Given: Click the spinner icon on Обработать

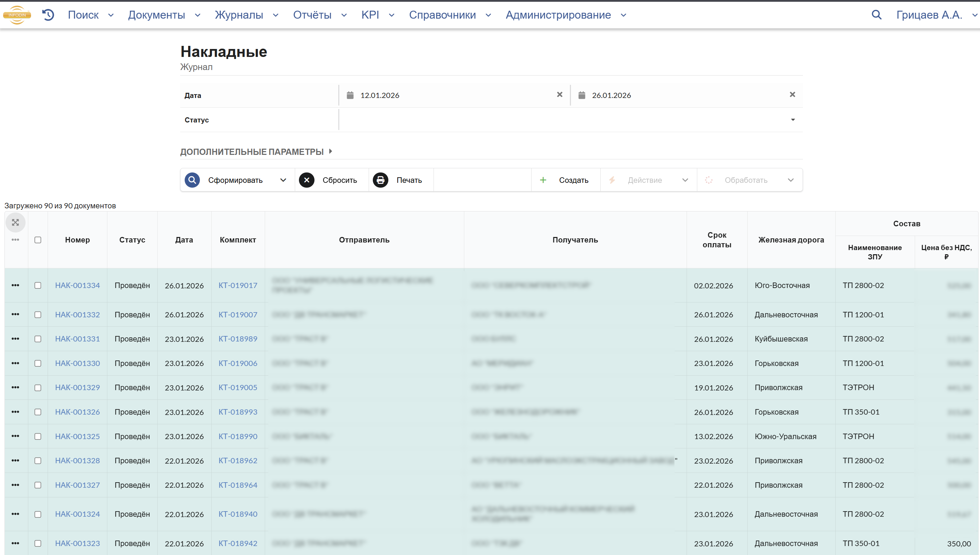Looking at the screenshot, I should tap(708, 180).
